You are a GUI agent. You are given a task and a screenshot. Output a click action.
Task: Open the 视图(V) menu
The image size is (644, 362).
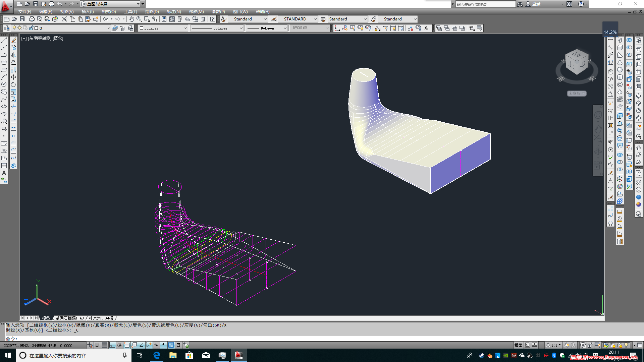(67, 11)
